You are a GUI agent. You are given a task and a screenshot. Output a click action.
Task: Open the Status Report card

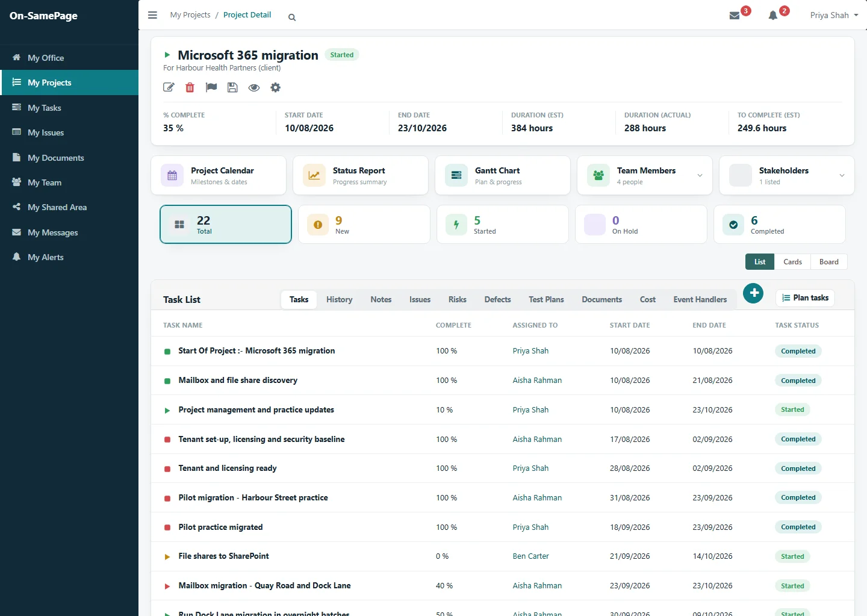361,175
